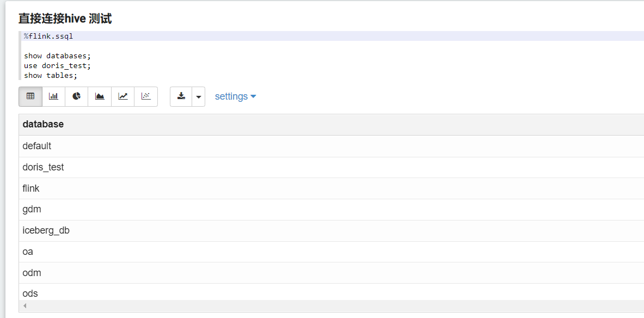Viewport: 644px width, 318px height.
Task: Select the area chart visualization
Action: click(x=100, y=96)
